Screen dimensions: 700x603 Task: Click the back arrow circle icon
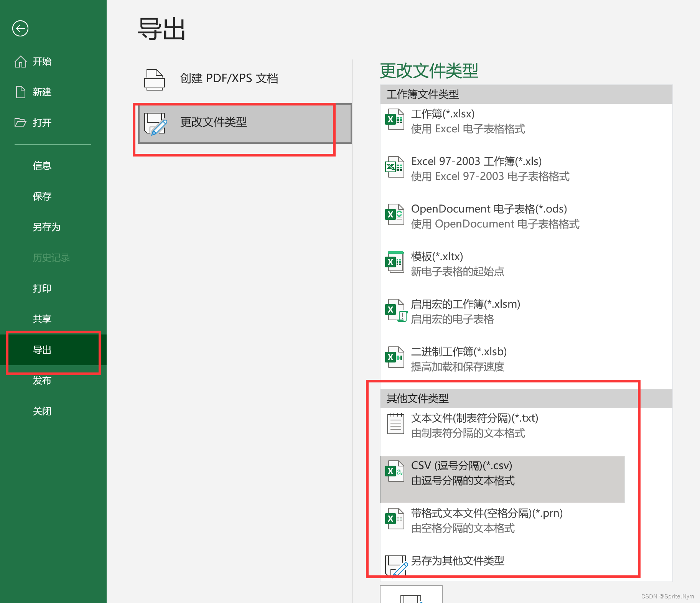[x=20, y=28]
